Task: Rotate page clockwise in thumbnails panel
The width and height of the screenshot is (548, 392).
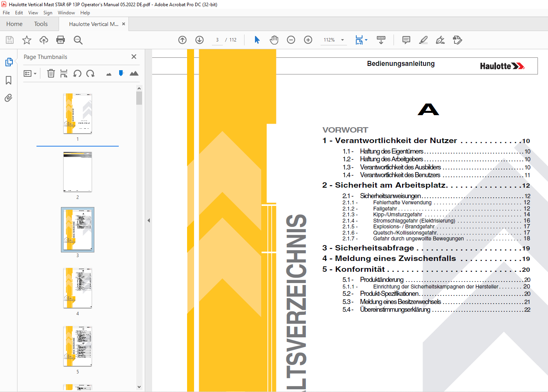Action: [x=90, y=73]
